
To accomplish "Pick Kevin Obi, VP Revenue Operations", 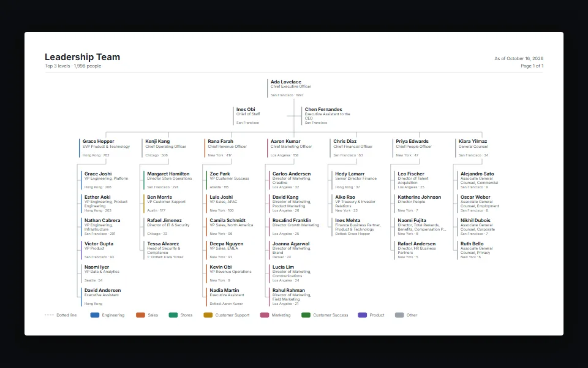I will coord(232,274).
